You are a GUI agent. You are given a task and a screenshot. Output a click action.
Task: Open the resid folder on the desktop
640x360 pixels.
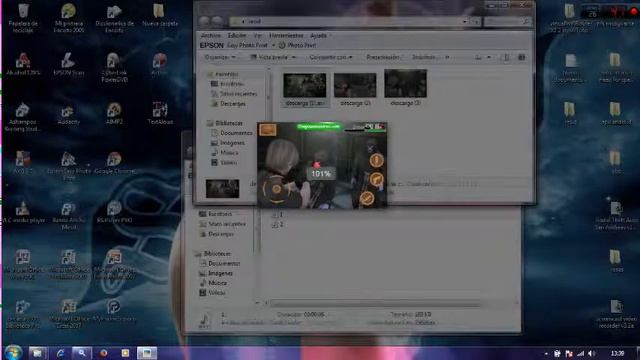(570, 114)
